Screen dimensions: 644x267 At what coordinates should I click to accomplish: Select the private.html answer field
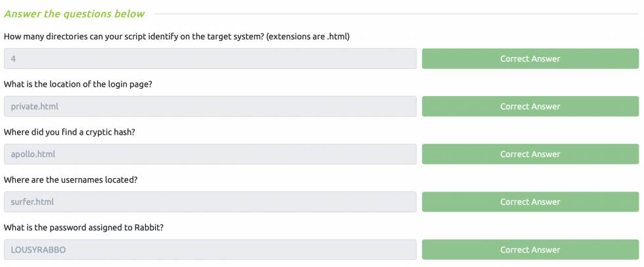[x=210, y=107]
